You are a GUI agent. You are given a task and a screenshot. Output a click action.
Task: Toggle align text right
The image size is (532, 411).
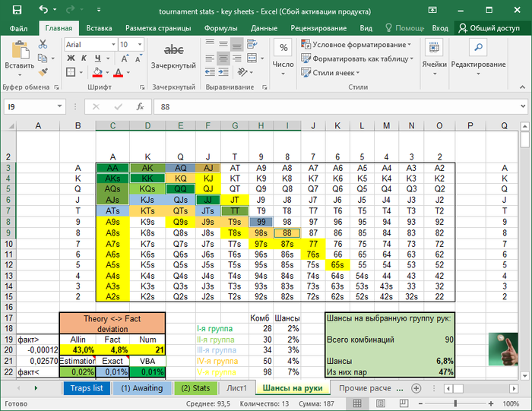pyautogui.click(x=237, y=58)
